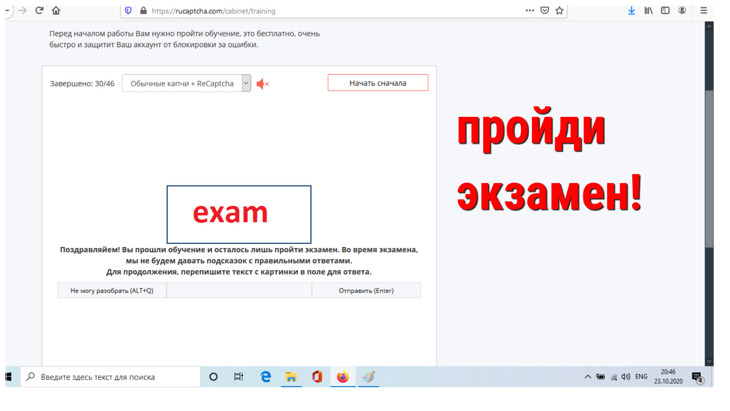Open the tracking protection shield icon

point(128,11)
